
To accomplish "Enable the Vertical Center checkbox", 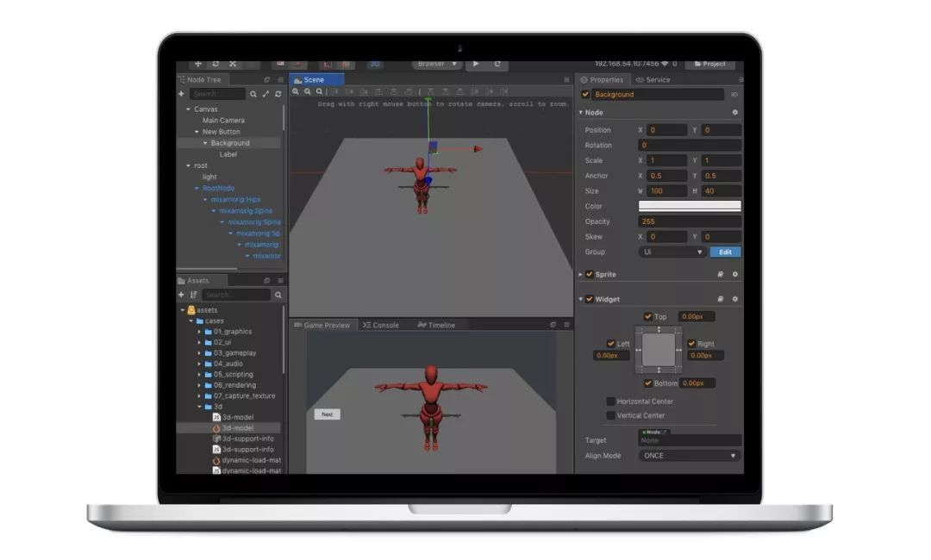I will pos(610,416).
